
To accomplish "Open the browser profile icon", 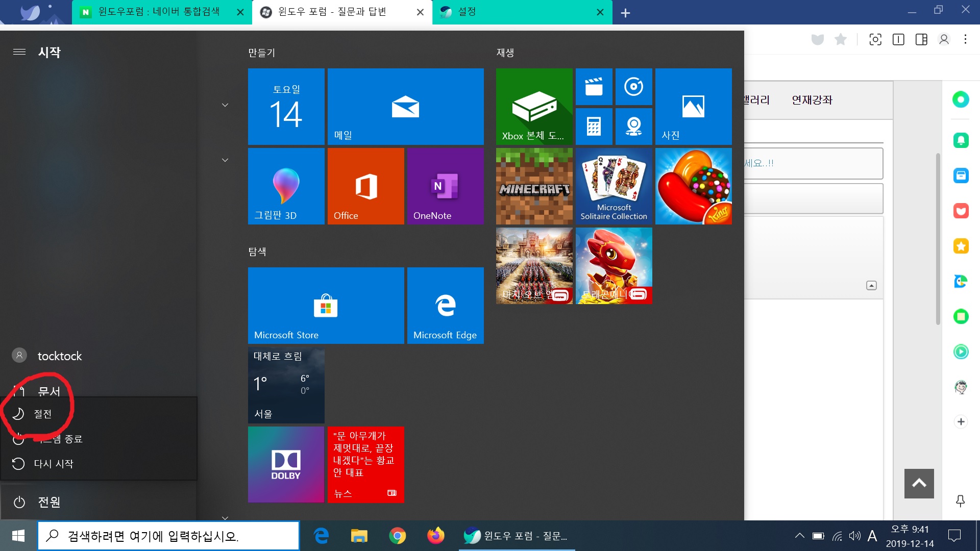I will (x=944, y=39).
